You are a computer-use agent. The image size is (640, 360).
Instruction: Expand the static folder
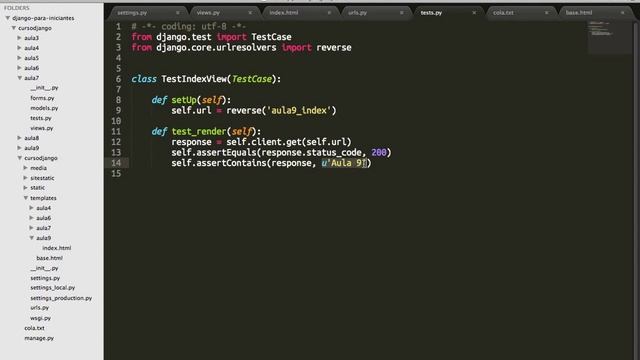coord(25,188)
